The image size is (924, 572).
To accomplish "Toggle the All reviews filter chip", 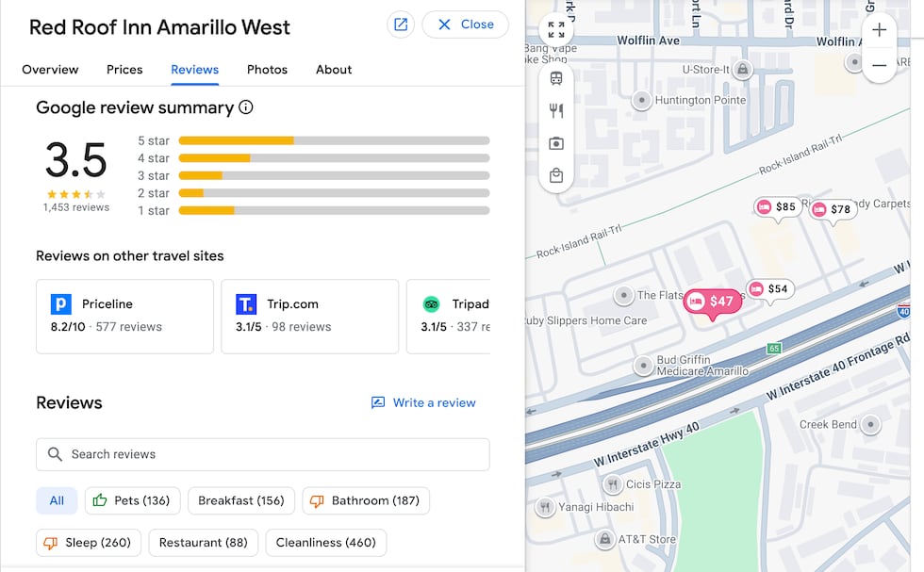I will pos(57,500).
